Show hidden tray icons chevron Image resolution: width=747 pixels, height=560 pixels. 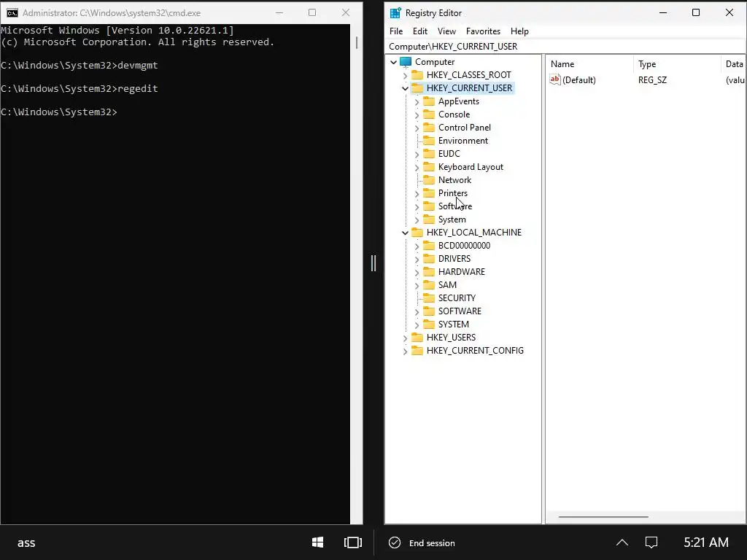click(x=622, y=542)
